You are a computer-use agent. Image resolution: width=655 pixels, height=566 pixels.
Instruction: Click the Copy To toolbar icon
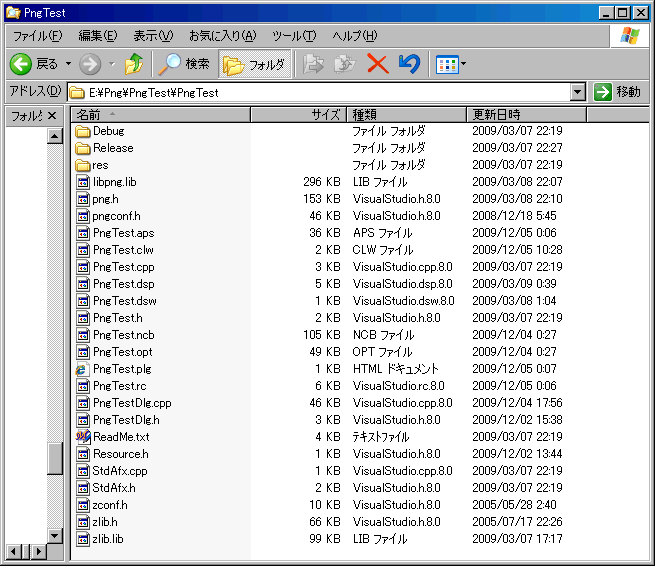pos(345,64)
